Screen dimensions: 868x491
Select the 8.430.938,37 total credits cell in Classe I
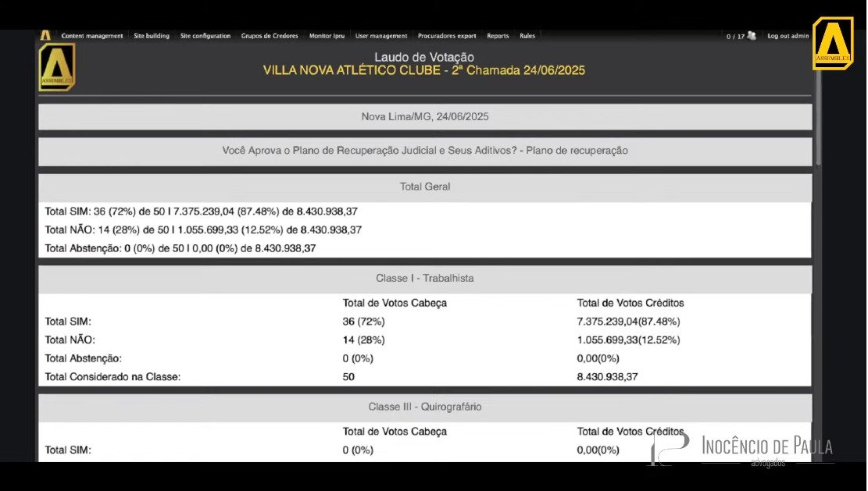pyautogui.click(x=607, y=377)
